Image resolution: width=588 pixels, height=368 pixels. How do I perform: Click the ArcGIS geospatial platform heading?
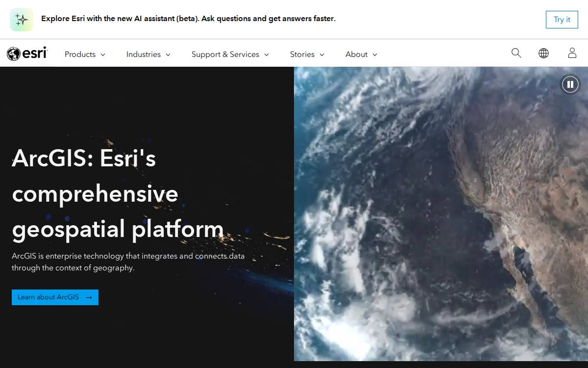click(x=118, y=194)
